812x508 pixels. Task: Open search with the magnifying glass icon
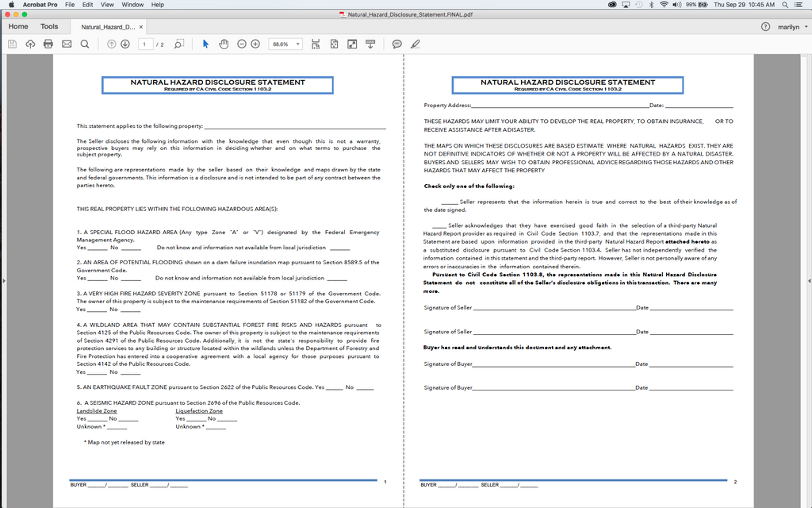click(85, 44)
